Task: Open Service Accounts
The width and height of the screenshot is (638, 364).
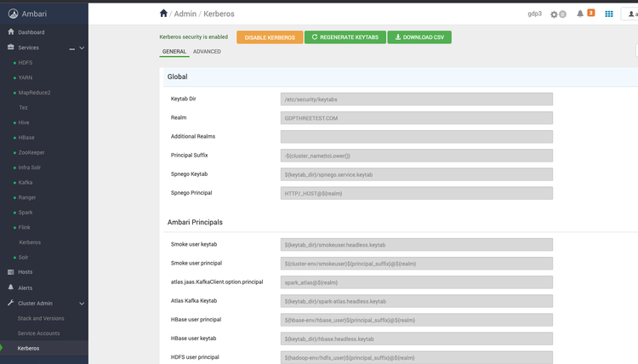Action: coord(38,333)
